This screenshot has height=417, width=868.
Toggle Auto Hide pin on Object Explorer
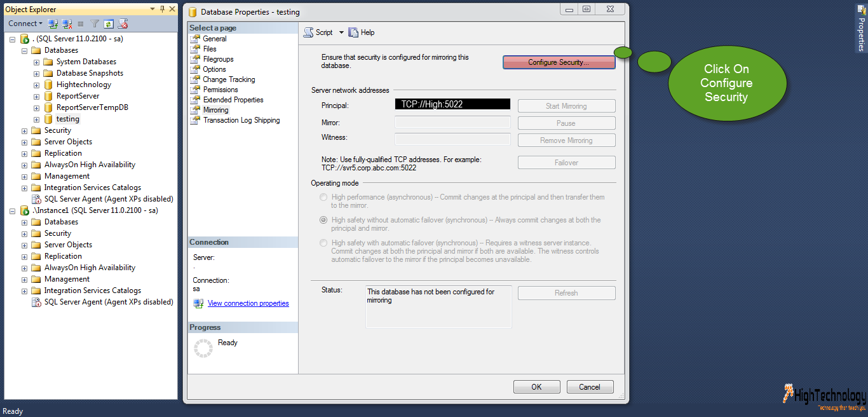click(162, 9)
